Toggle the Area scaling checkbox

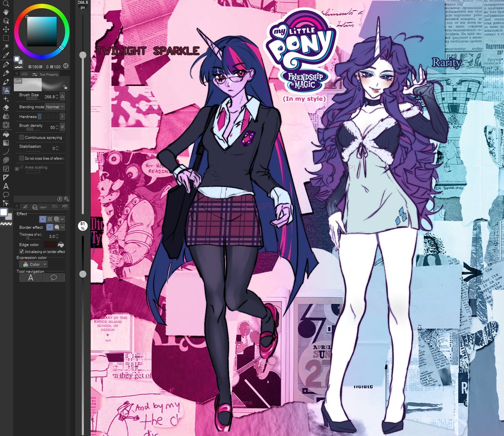click(x=21, y=167)
